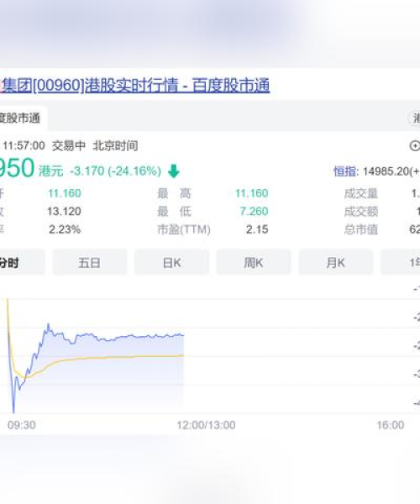Click the 最高 value 11.160
This screenshot has height=504, width=420.
[251, 193]
